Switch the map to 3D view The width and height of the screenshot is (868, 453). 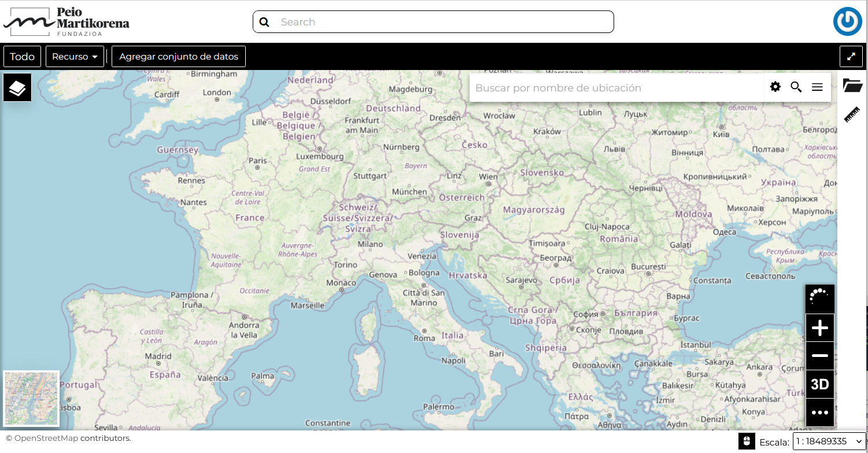pos(820,384)
